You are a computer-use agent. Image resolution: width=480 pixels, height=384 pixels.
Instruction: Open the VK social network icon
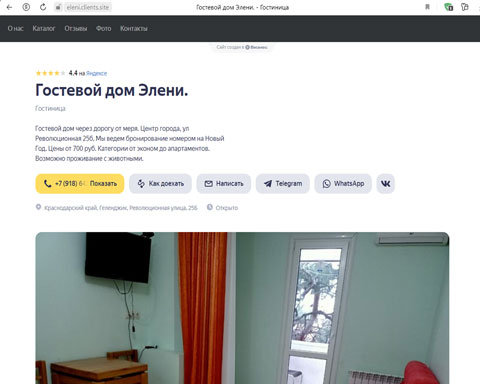coord(386,184)
